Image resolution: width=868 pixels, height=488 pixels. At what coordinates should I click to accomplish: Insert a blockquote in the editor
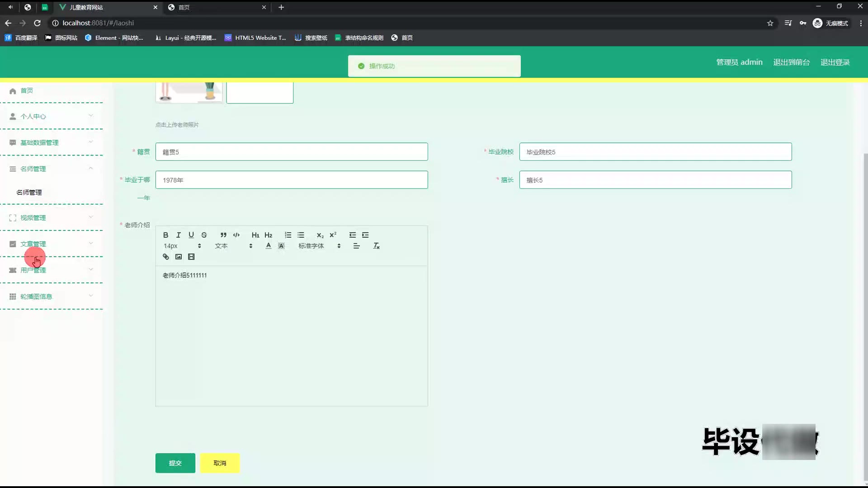[x=223, y=235]
